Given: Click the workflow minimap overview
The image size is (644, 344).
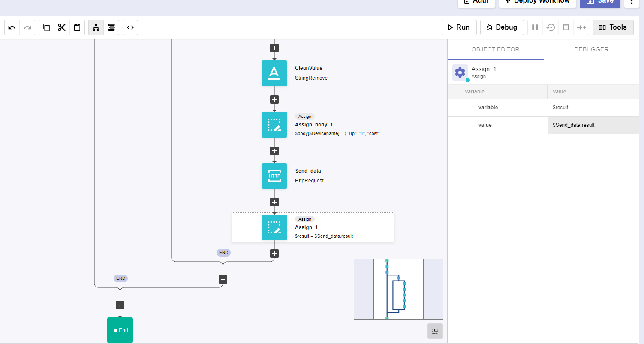Looking at the screenshot, I should click(398, 289).
